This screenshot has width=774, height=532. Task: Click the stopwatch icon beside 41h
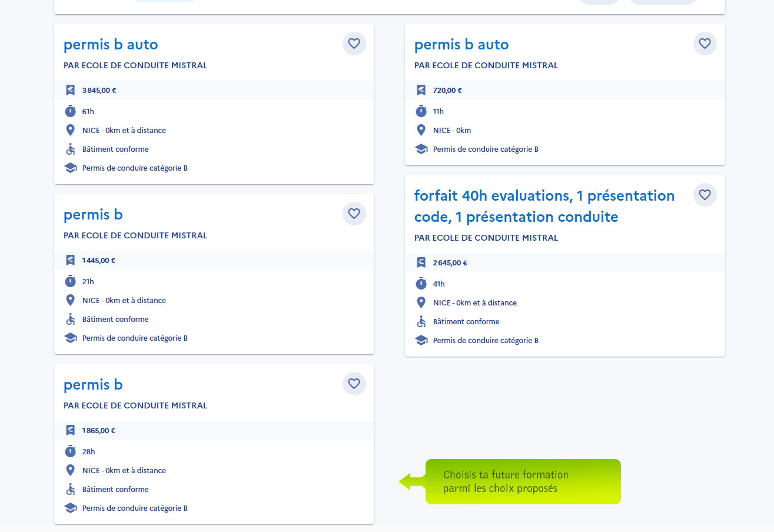(x=421, y=283)
